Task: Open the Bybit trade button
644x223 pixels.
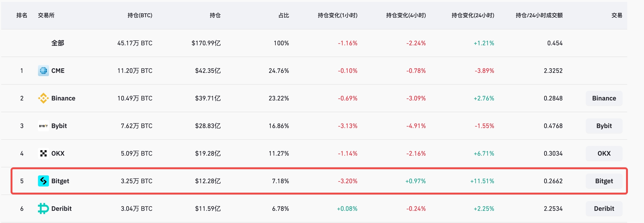Action: 604,126
